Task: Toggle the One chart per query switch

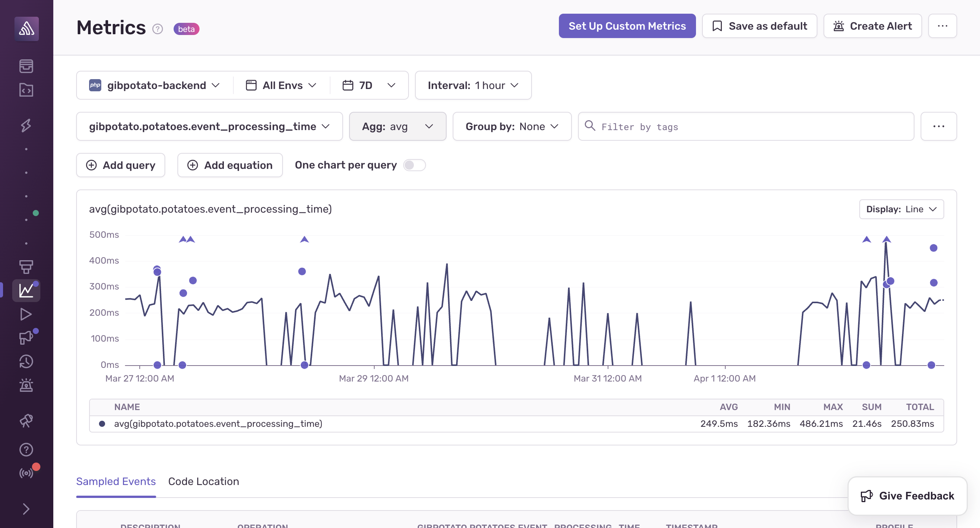Action: pos(415,164)
